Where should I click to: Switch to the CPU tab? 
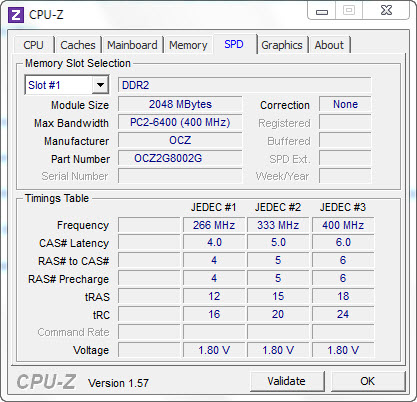pyautogui.click(x=33, y=45)
